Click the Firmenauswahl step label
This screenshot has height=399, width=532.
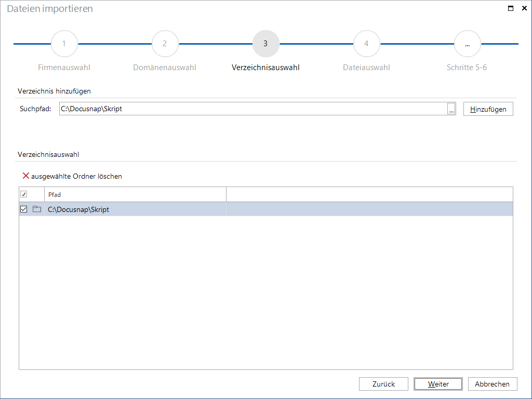[x=64, y=67]
